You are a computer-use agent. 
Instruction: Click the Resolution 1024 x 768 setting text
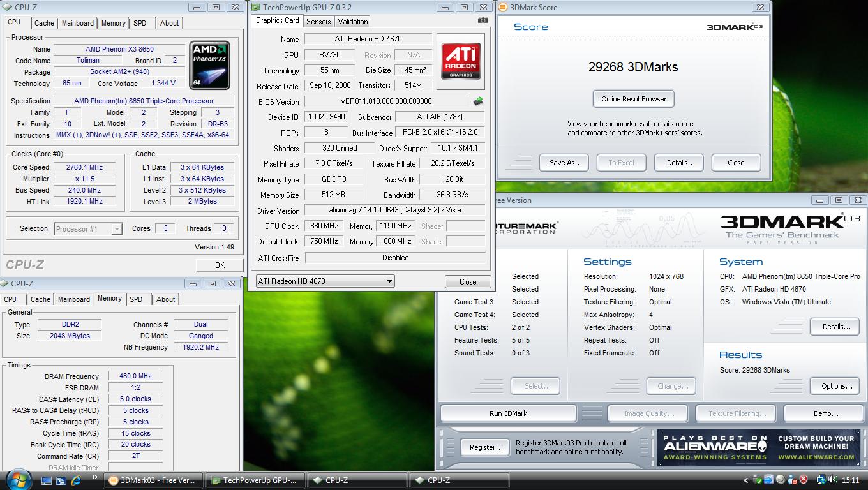click(x=666, y=276)
